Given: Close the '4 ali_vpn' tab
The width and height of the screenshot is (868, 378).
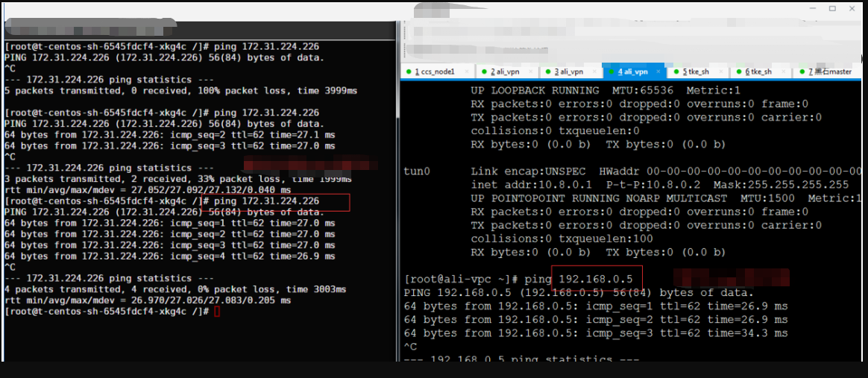Looking at the screenshot, I should [658, 72].
